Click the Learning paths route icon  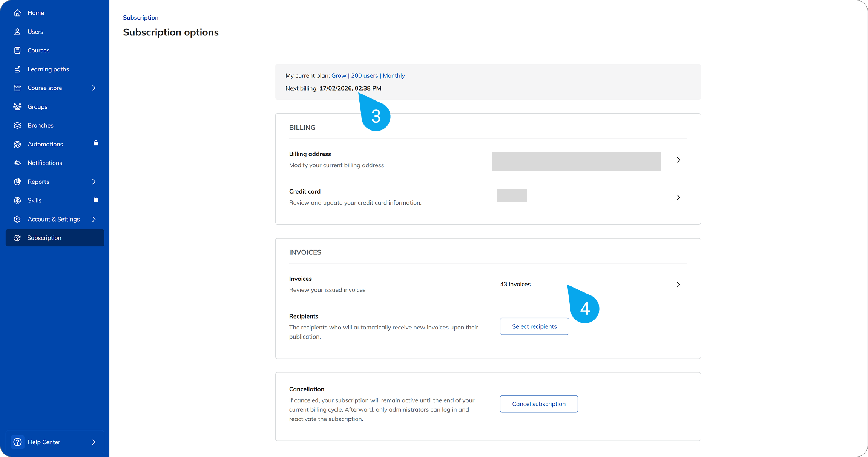(17, 69)
